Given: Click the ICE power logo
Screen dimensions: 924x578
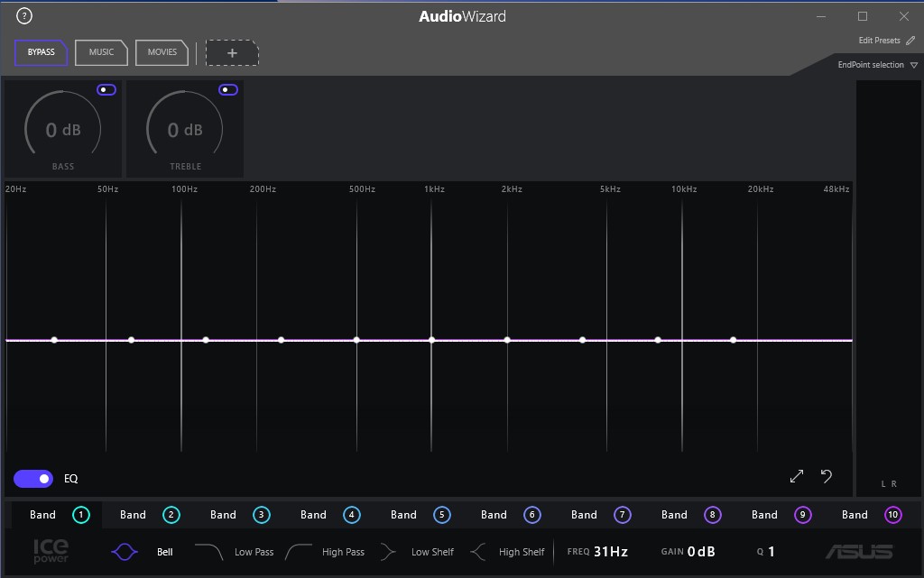Looking at the screenshot, I should (x=51, y=551).
